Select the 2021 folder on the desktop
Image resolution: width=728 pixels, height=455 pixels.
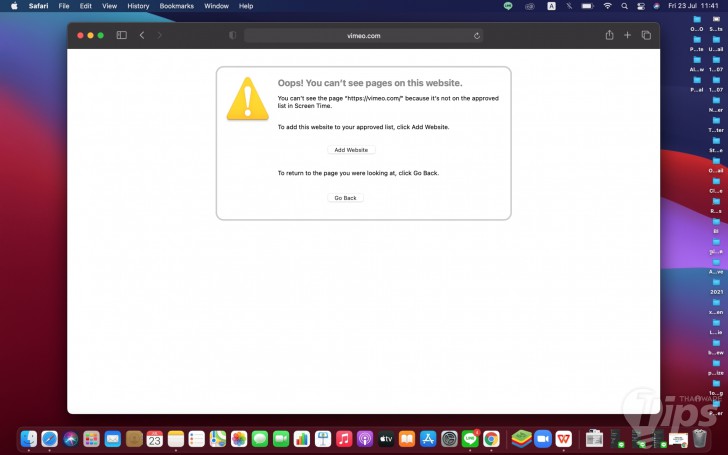[x=716, y=286]
